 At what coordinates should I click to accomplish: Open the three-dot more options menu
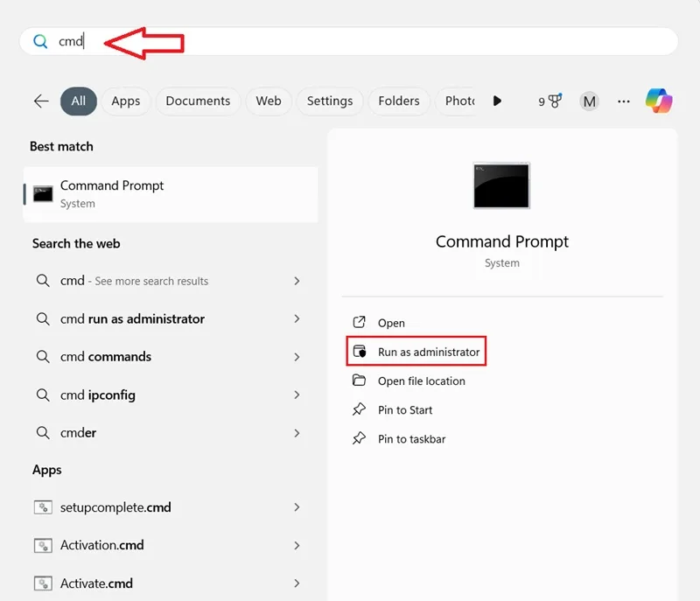[x=624, y=101]
